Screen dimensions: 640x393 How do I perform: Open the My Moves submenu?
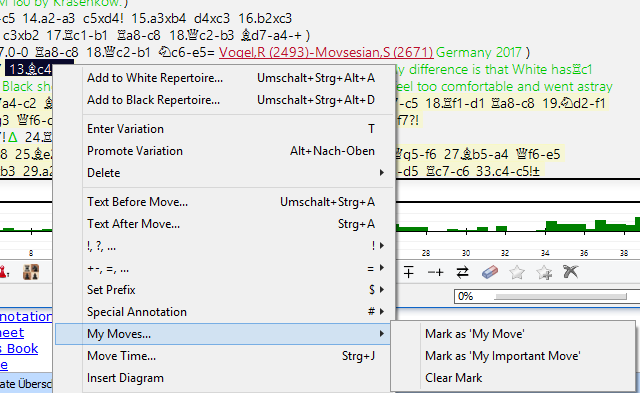pyautogui.click(x=223, y=334)
